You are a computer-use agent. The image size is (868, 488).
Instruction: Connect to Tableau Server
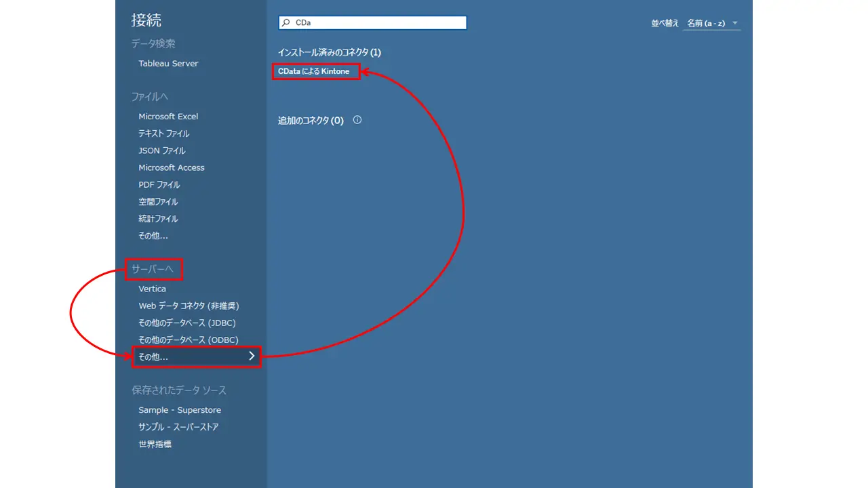click(168, 64)
